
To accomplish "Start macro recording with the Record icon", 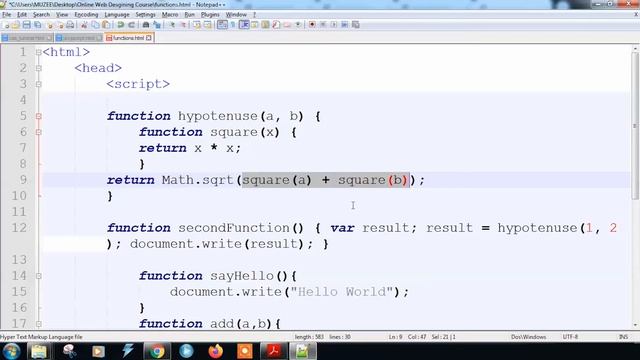I will (312, 25).
